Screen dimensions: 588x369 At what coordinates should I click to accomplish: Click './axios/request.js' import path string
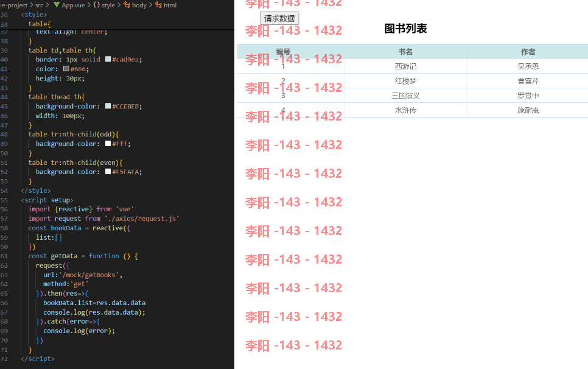142,219
